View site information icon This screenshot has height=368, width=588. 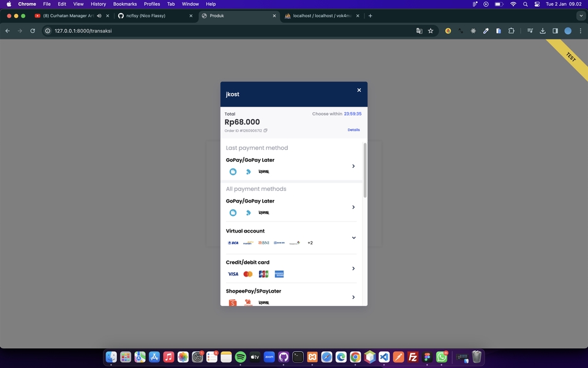(48, 31)
